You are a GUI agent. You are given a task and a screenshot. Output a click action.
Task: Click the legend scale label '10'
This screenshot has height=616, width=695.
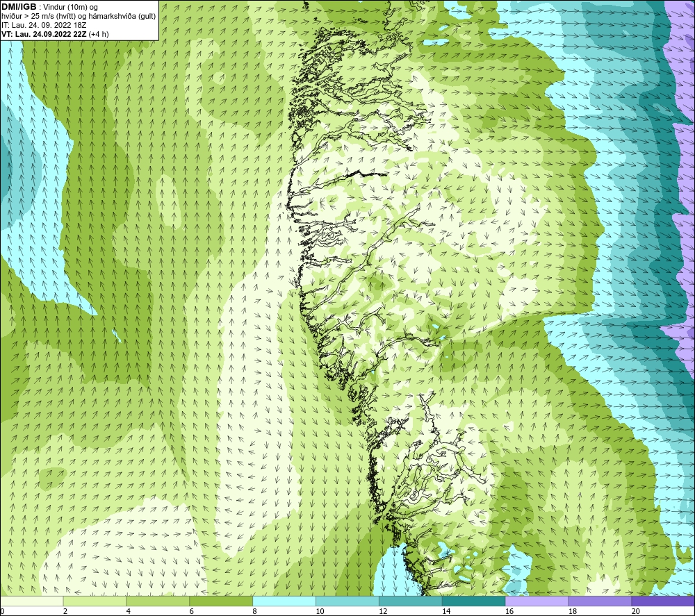[320, 611]
